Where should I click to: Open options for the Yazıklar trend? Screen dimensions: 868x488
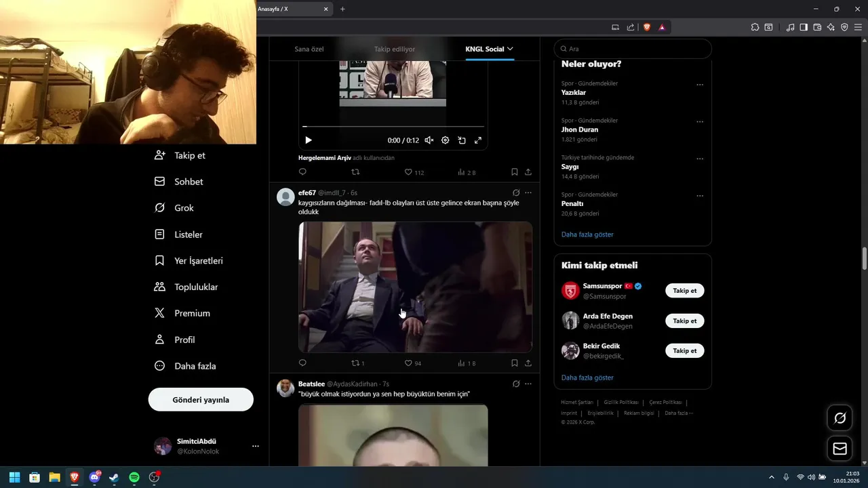click(x=700, y=85)
